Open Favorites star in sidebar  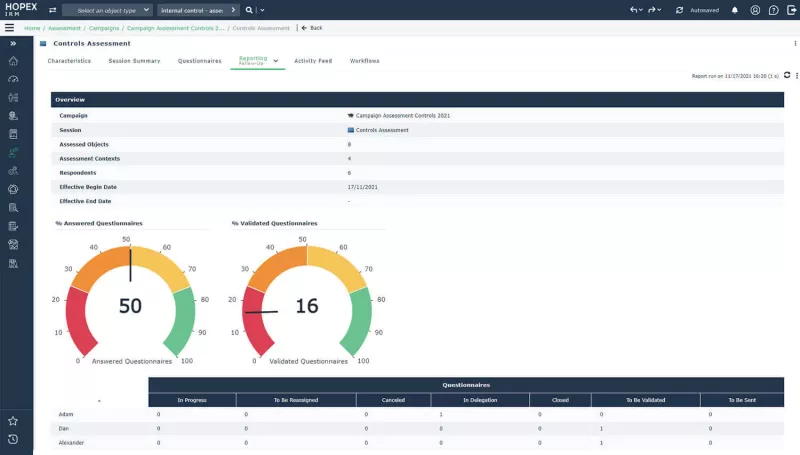click(13, 421)
